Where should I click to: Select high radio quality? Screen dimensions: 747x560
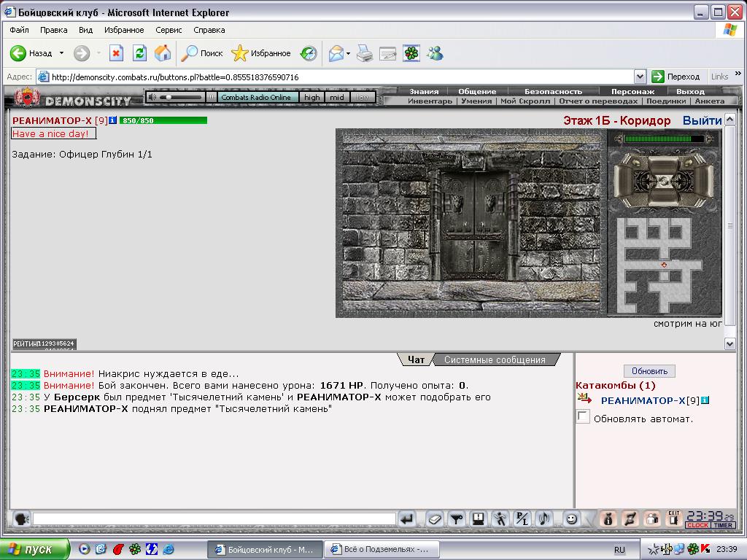(x=312, y=97)
